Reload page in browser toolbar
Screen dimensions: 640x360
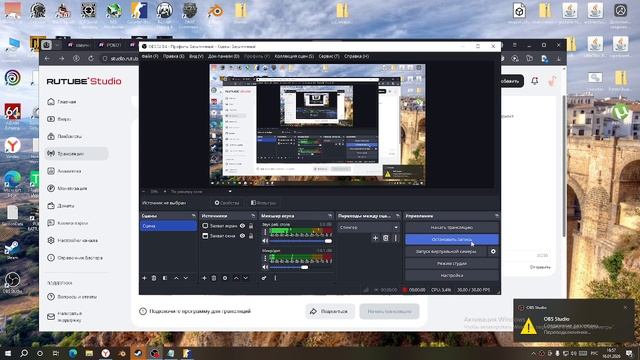point(91,58)
